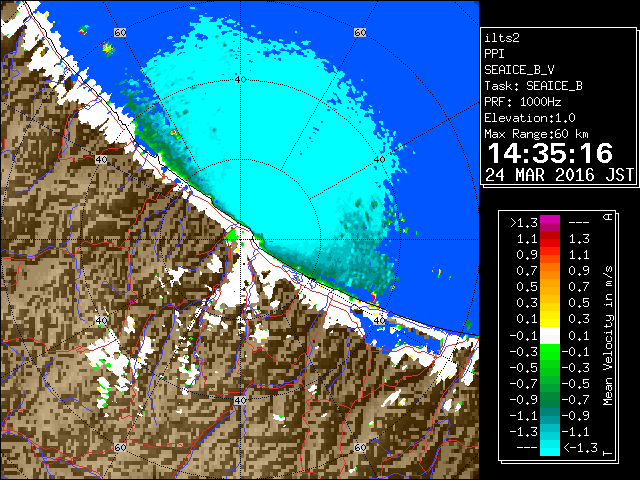Select the '>1.3' legend label

tap(524, 223)
